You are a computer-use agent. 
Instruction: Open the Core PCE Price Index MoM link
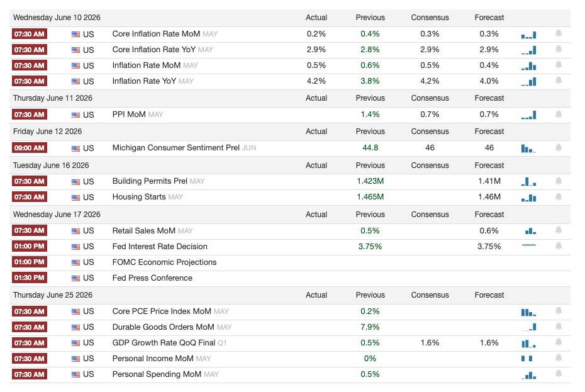(x=162, y=311)
